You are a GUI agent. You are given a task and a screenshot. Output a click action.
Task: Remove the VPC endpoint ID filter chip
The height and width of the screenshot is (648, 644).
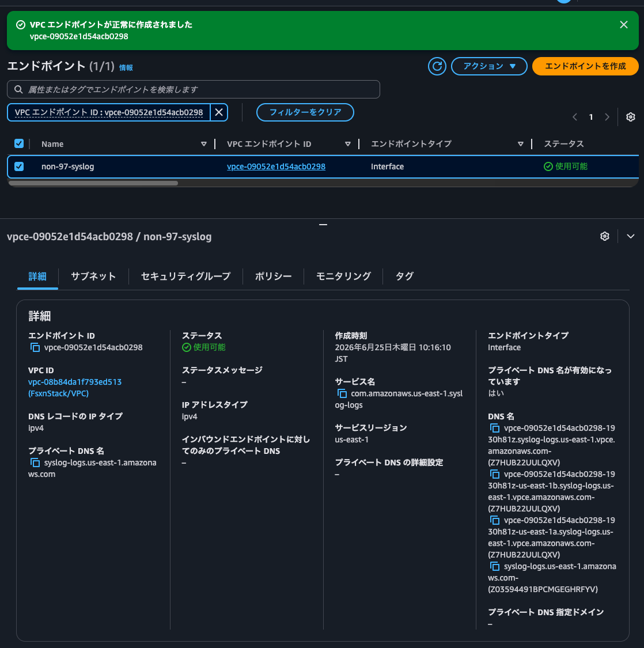(219, 112)
